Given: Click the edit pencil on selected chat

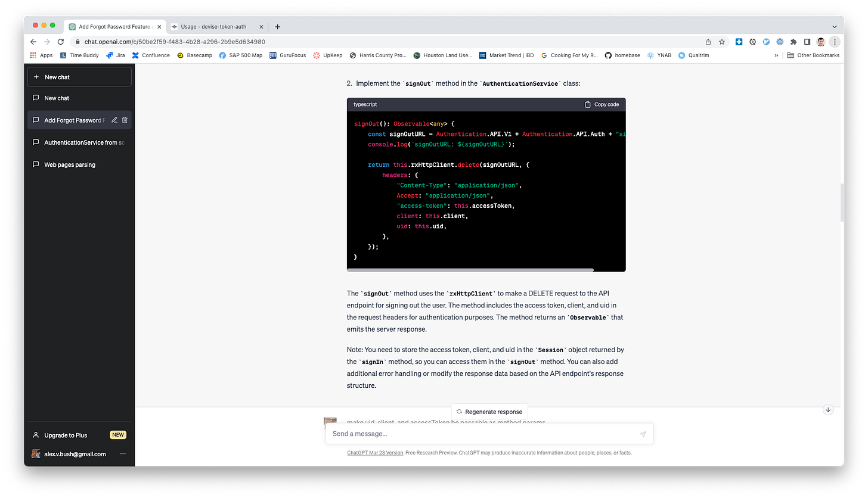Looking at the screenshot, I should point(114,120).
